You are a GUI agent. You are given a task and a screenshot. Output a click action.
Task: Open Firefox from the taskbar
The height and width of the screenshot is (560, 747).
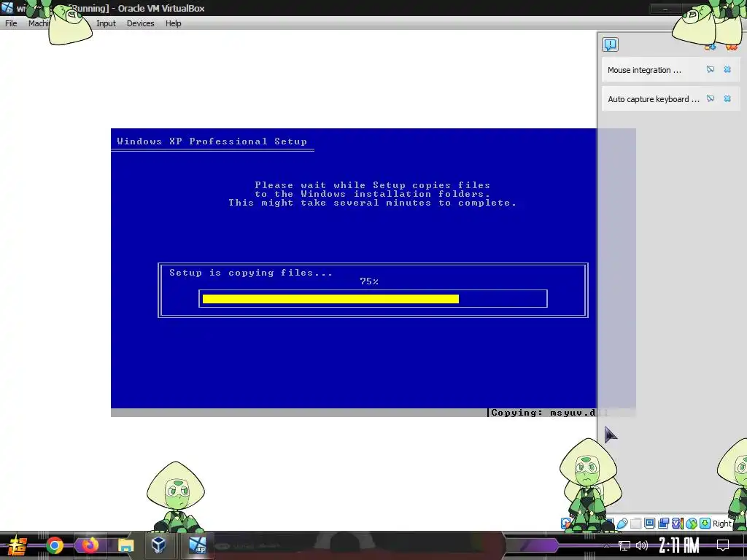click(90, 545)
